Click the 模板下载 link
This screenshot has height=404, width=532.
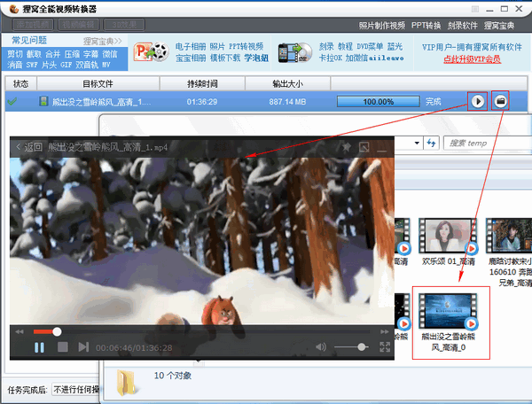coord(225,58)
